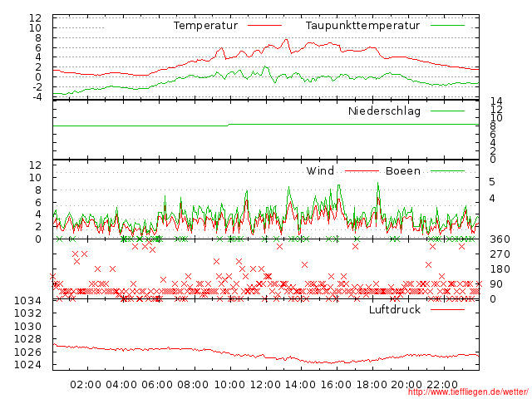This screenshot has width=532, height=399.
Task: Click the 4 Beaufort axis value
Action: [x=492, y=198]
